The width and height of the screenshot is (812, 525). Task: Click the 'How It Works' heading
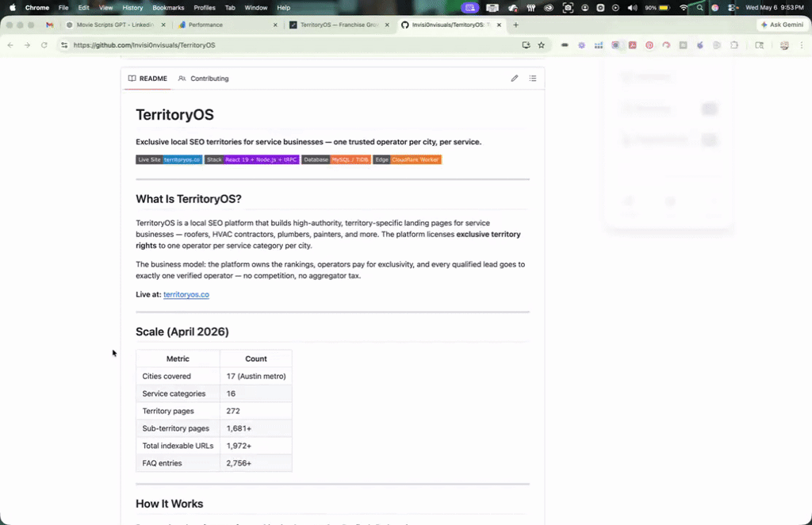tap(170, 504)
